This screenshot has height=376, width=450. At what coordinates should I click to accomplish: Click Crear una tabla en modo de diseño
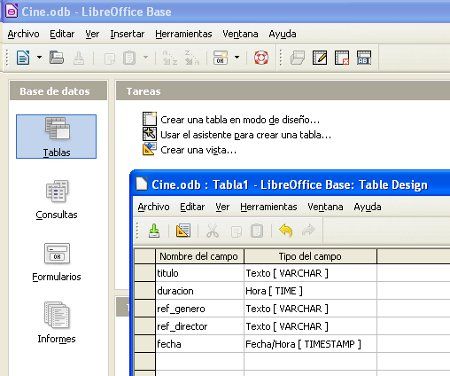click(231, 119)
